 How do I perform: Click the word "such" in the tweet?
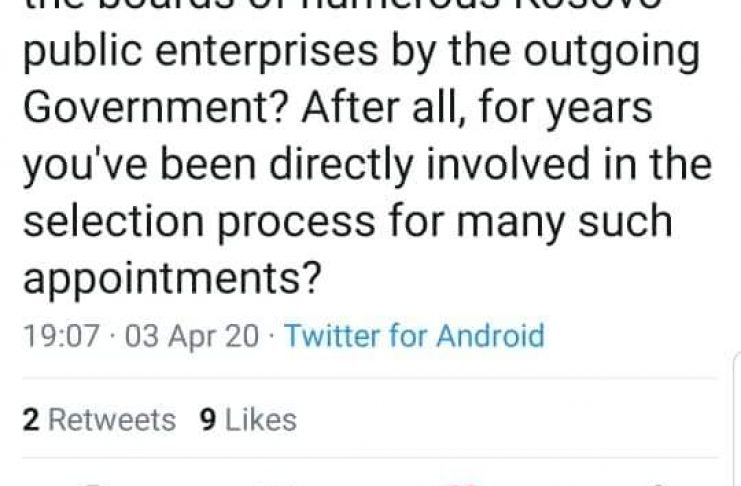(x=632, y=222)
